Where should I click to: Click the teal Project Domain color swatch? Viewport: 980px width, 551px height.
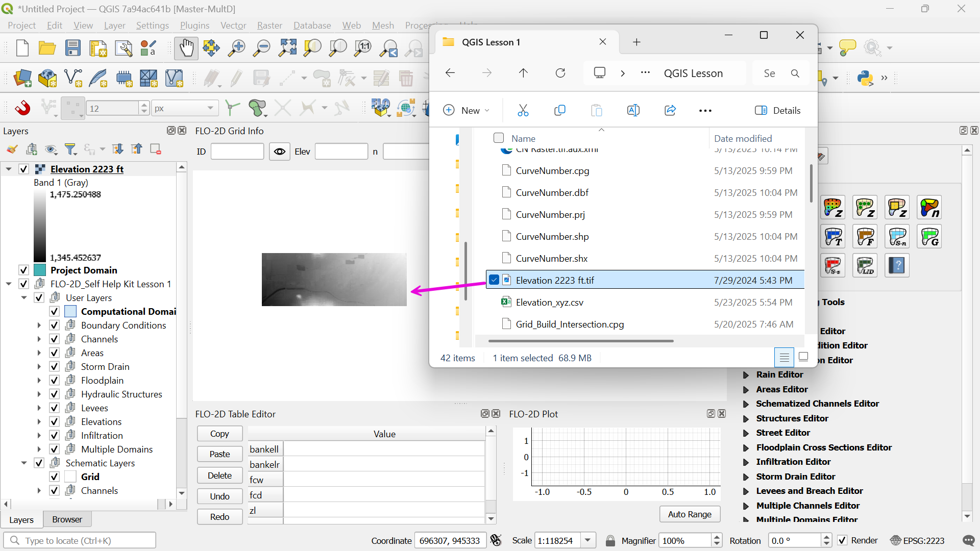pos(40,270)
